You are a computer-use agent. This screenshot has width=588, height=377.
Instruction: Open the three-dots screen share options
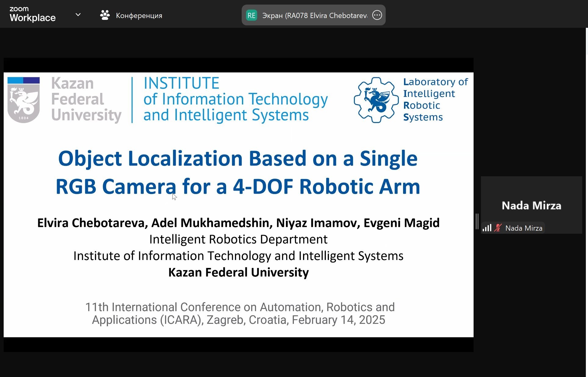[x=377, y=15]
